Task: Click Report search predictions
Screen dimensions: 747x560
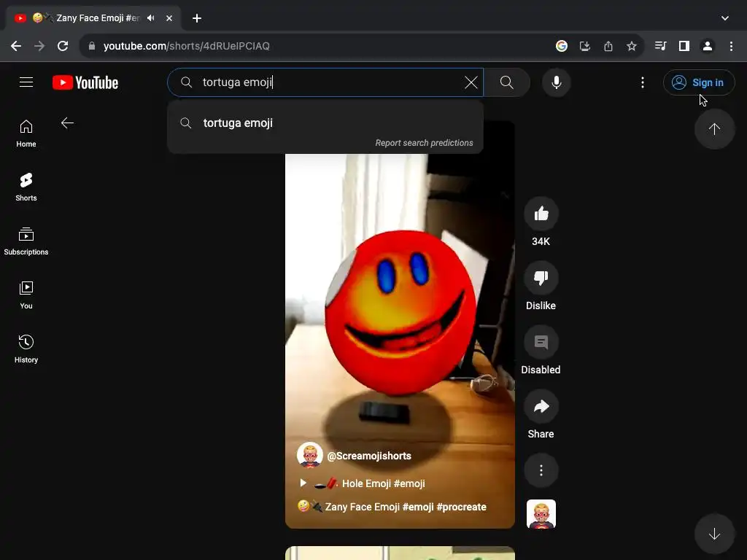Action: pos(424,143)
